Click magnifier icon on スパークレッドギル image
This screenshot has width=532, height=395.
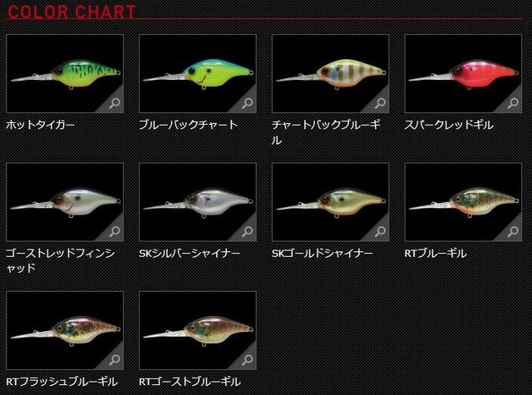pyautogui.click(x=514, y=103)
